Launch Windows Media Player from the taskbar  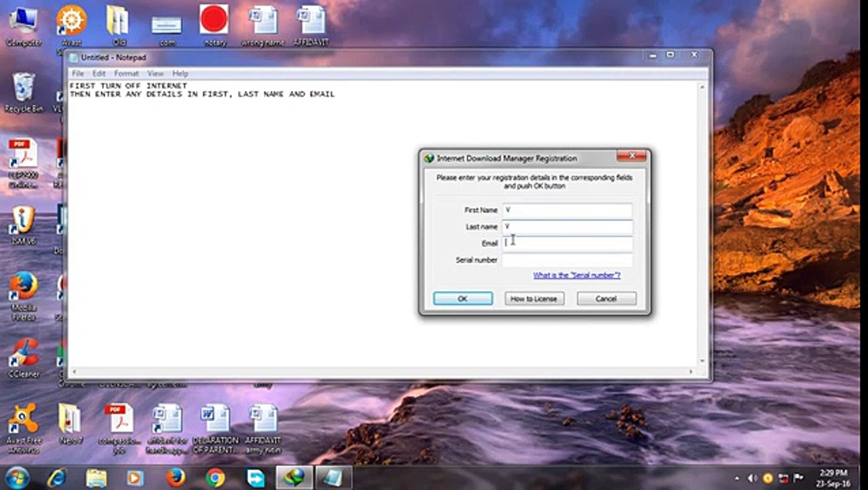pyautogui.click(x=135, y=478)
